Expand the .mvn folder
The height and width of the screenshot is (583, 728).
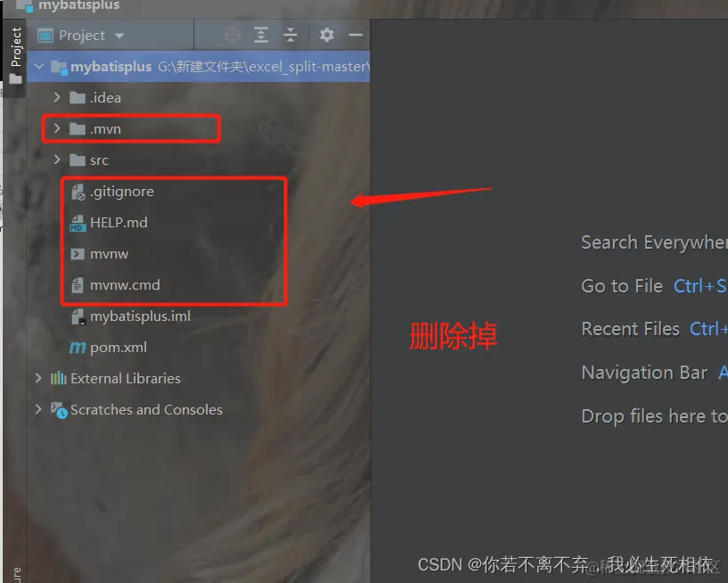tap(57, 128)
